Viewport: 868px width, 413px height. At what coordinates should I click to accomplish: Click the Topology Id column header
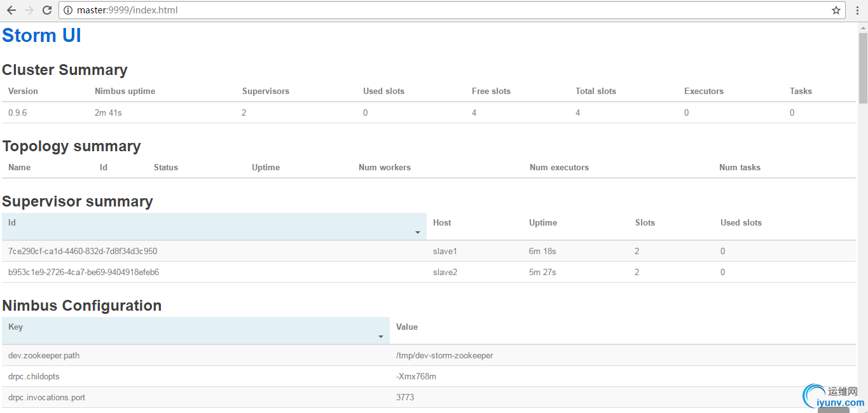coord(104,167)
